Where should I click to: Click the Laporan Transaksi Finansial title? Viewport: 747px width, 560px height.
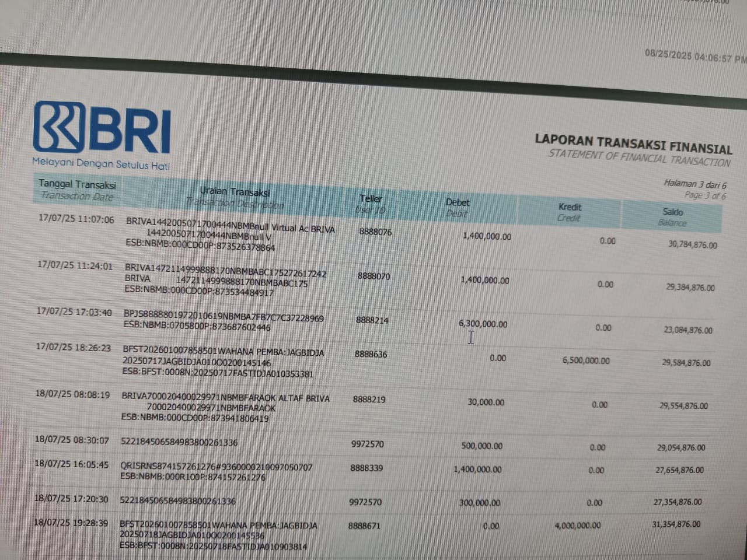(x=633, y=144)
